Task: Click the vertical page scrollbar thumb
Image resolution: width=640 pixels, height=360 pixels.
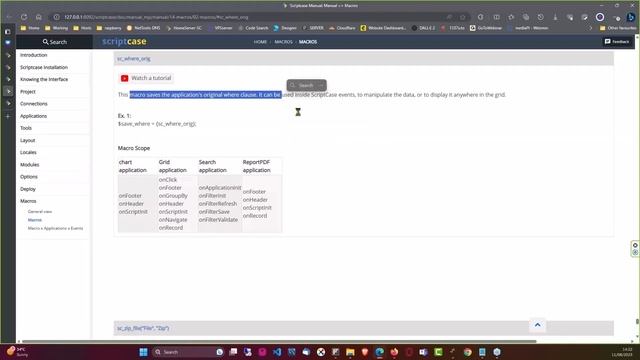Action: coord(637,322)
